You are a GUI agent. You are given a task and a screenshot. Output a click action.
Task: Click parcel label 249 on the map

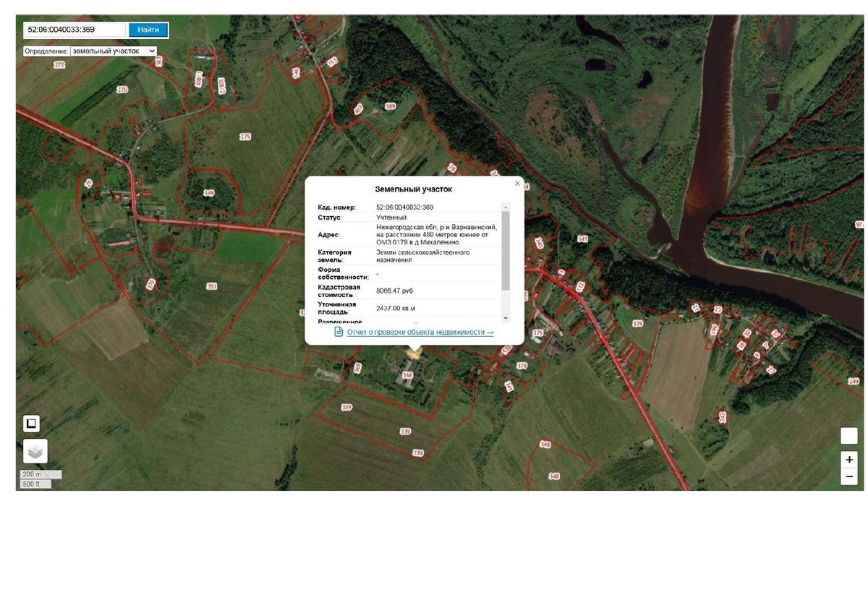[x=854, y=382]
